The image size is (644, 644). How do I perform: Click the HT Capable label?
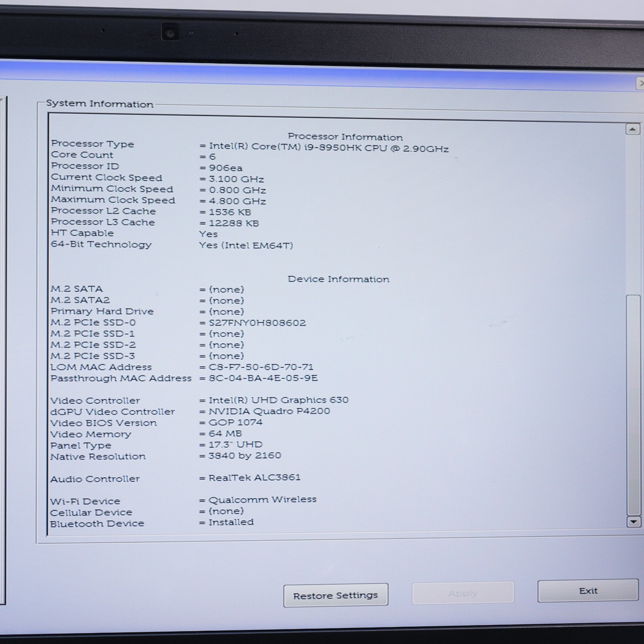[x=82, y=233]
